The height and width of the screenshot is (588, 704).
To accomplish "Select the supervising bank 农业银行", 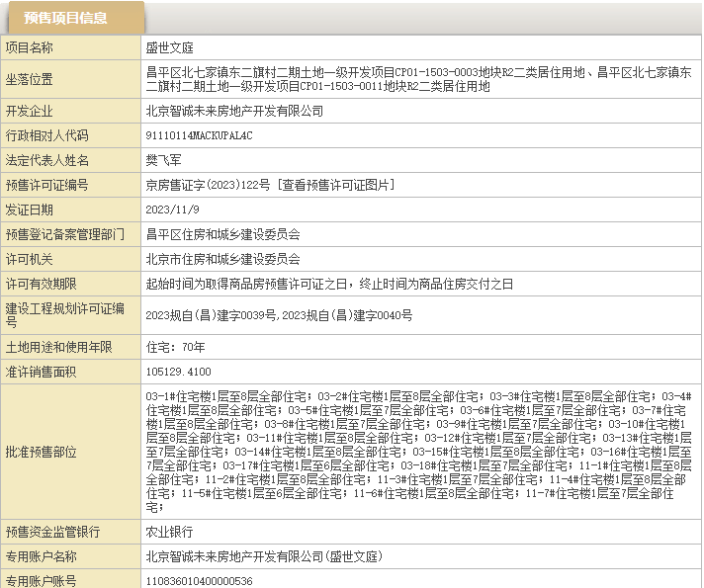I will click(x=169, y=532).
